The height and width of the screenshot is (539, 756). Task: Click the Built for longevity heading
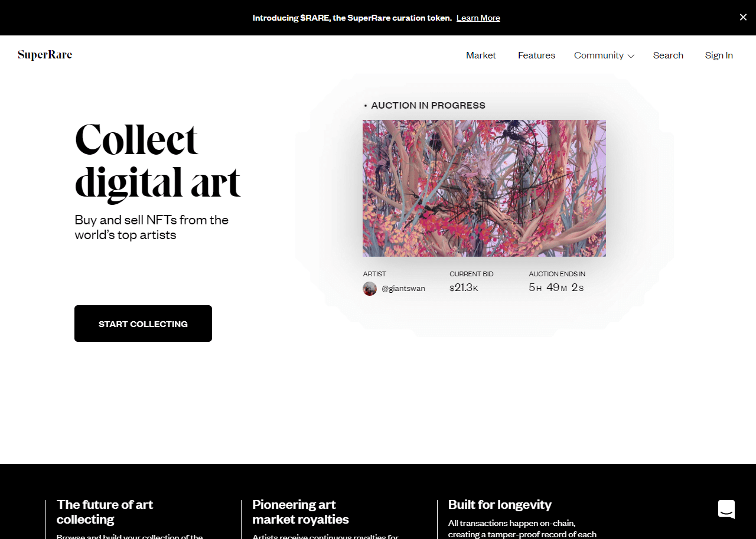[x=500, y=504]
